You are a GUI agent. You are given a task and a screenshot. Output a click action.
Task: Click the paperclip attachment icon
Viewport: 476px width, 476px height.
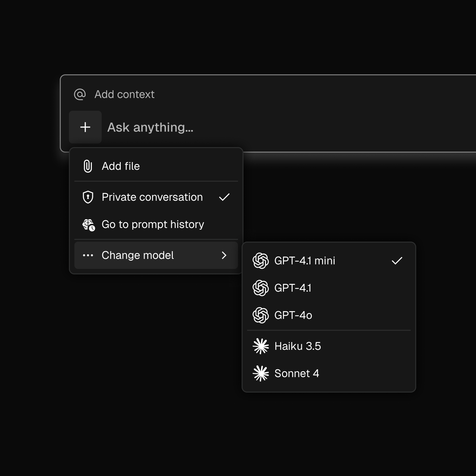tap(88, 166)
